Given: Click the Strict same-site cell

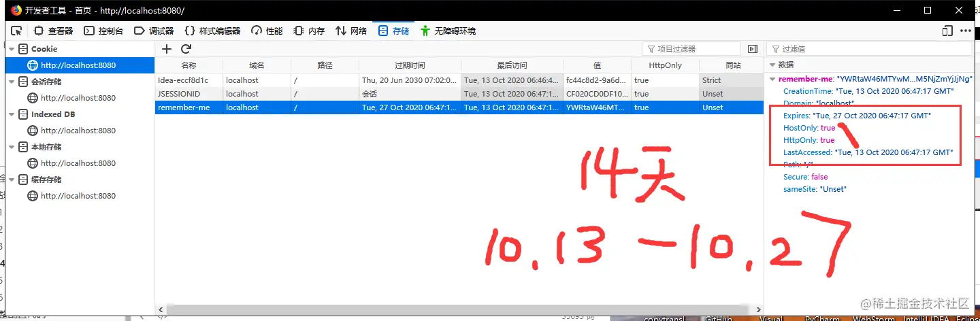Looking at the screenshot, I should click(732, 80).
